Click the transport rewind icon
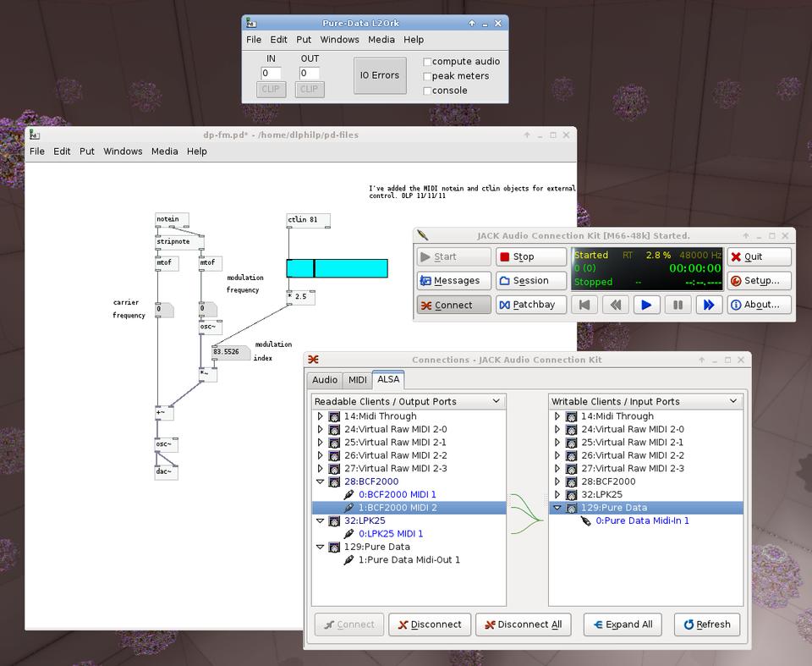Screen dimensions: 812x666 coord(616,305)
